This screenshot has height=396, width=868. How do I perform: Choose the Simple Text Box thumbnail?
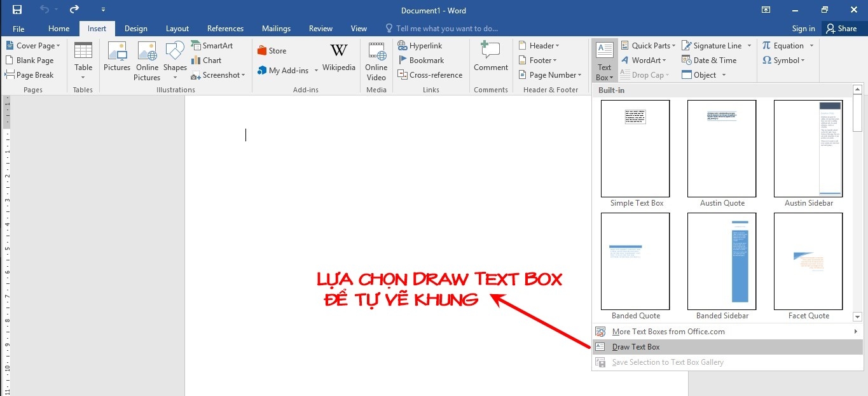click(x=636, y=149)
